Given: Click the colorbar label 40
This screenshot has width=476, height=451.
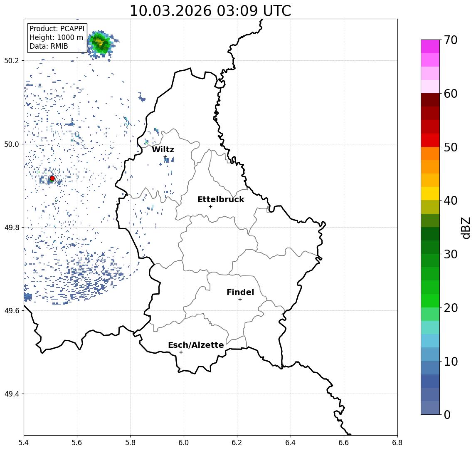Looking at the screenshot, I should [x=451, y=201].
